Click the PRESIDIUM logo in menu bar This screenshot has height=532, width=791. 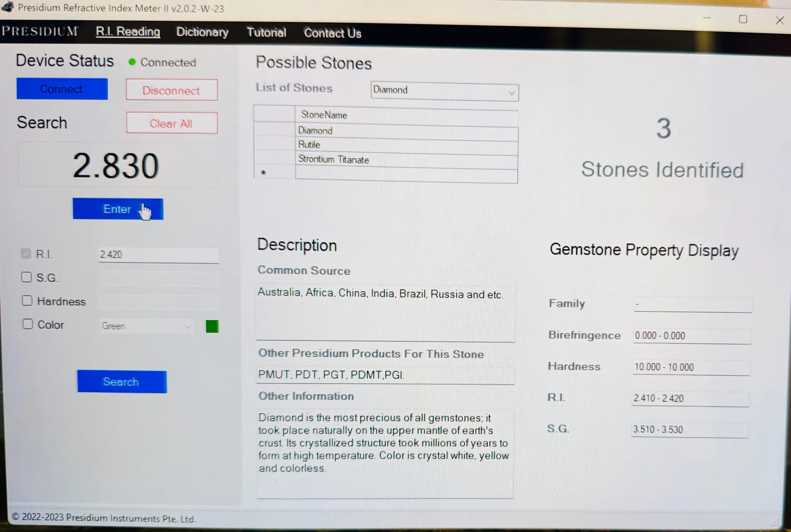(40, 32)
